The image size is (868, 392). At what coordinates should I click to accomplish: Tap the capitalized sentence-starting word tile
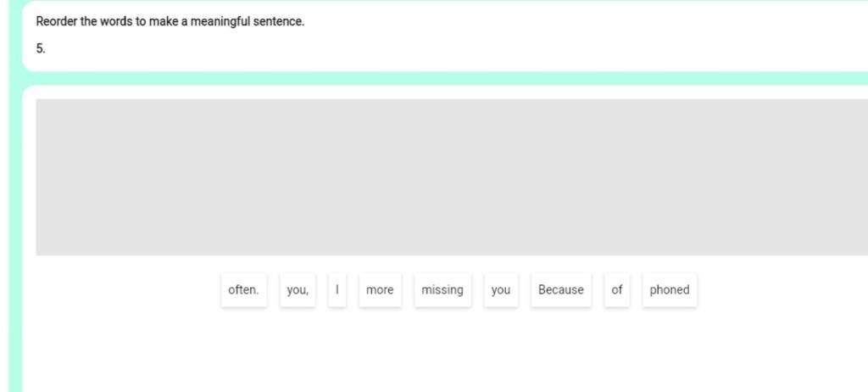[x=561, y=290]
